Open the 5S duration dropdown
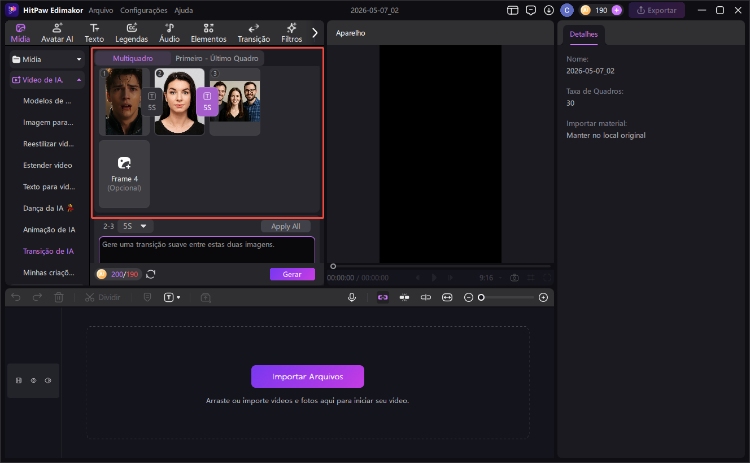The width and height of the screenshot is (750, 463). point(135,226)
